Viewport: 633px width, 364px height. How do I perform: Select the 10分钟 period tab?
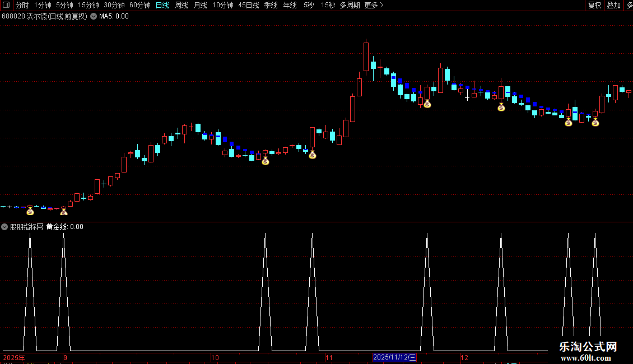[x=222, y=5]
